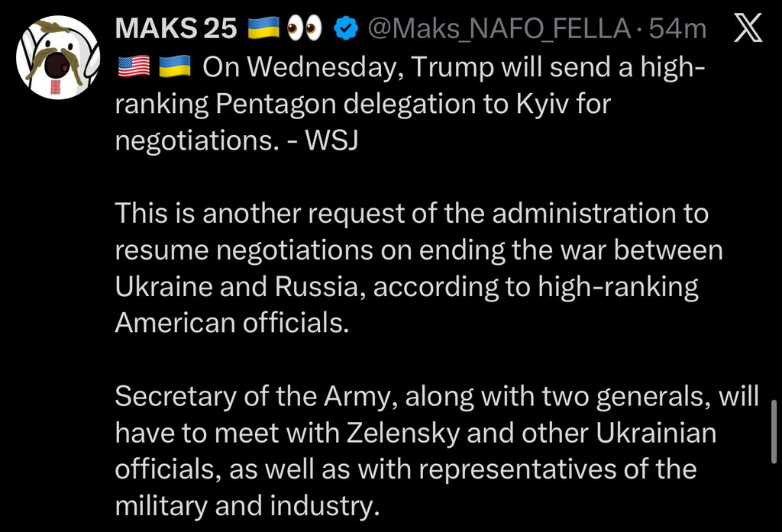Open the @Maks_NAFO_FELLA handle link
The image size is (782, 532).
tap(499, 29)
